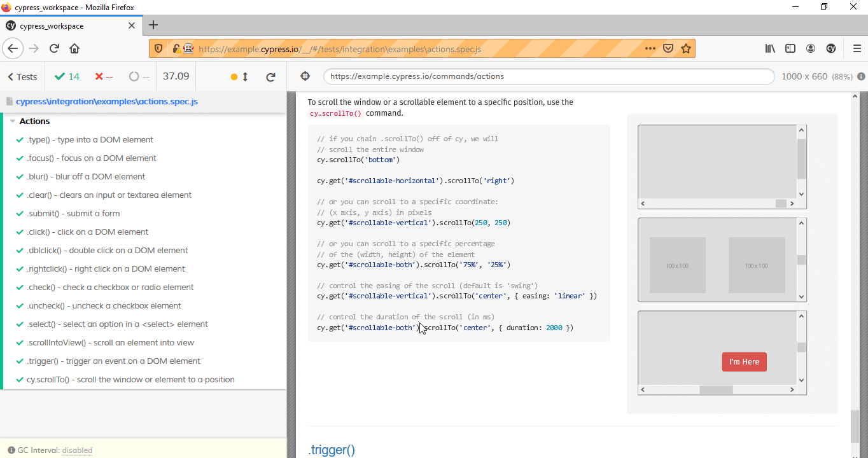Click the I'm Here button in the preview

tap(744, 361)
